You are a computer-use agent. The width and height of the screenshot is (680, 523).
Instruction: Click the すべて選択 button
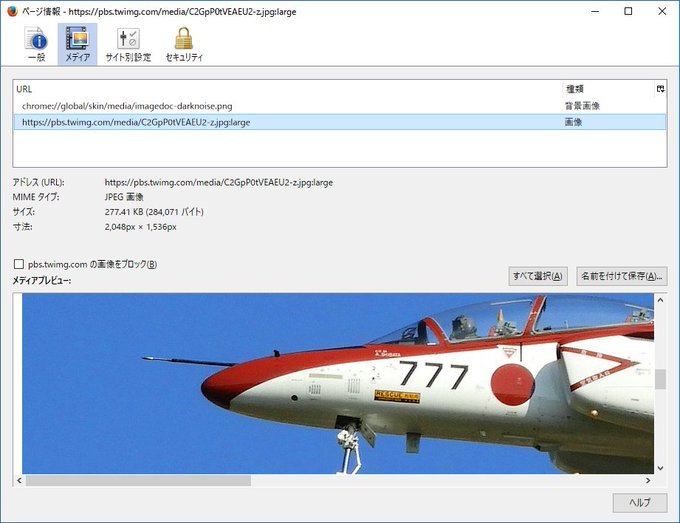[537, 276]
